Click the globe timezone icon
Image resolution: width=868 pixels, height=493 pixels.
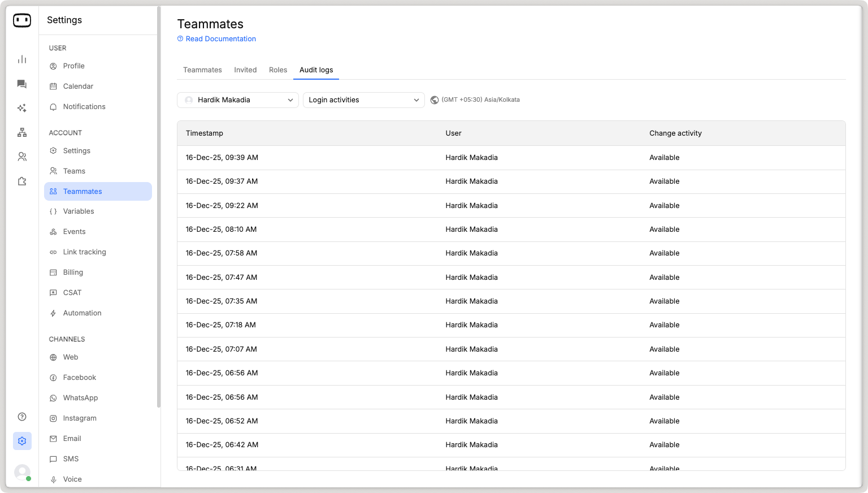(434, 100)
